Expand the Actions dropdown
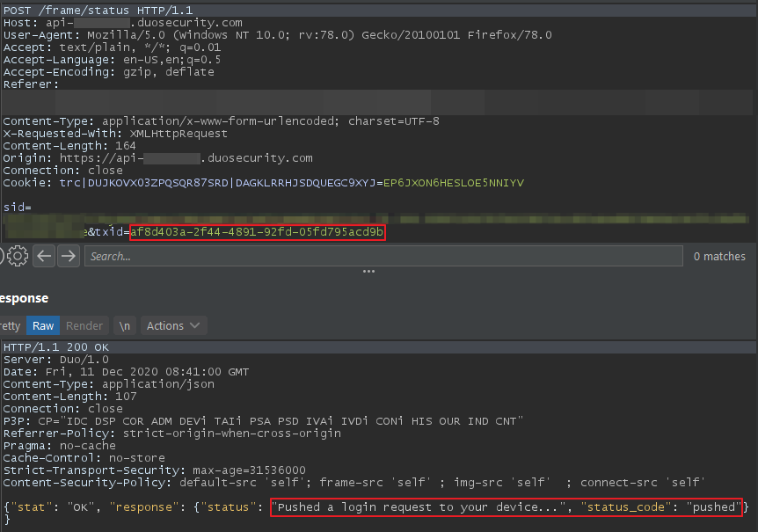 click(x=173, y=325)
